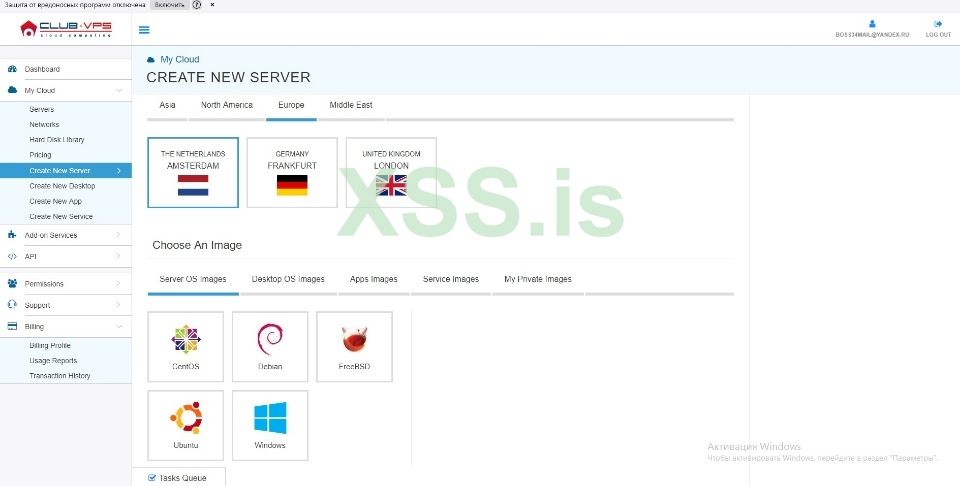Image resolution: width=960 pixels, height=486 pixels.
Task: Expand the Add-on Services section
Action: click(119, 235)
